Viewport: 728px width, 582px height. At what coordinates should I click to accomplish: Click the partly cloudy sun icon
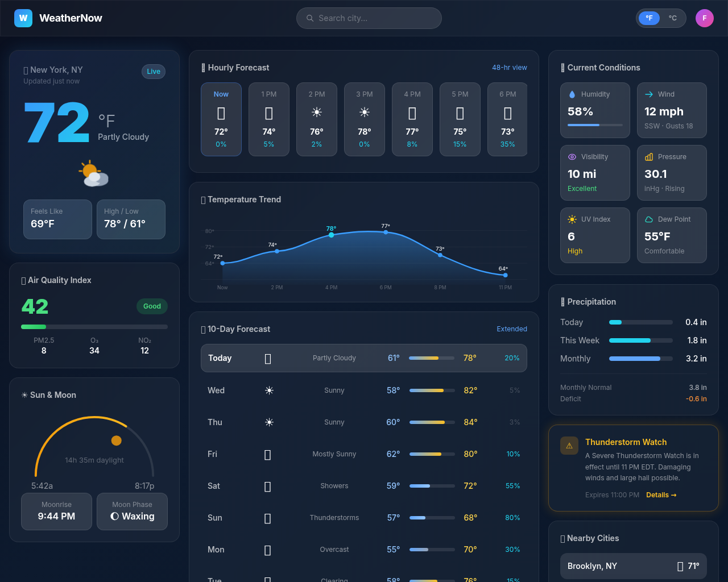point(94,173)
